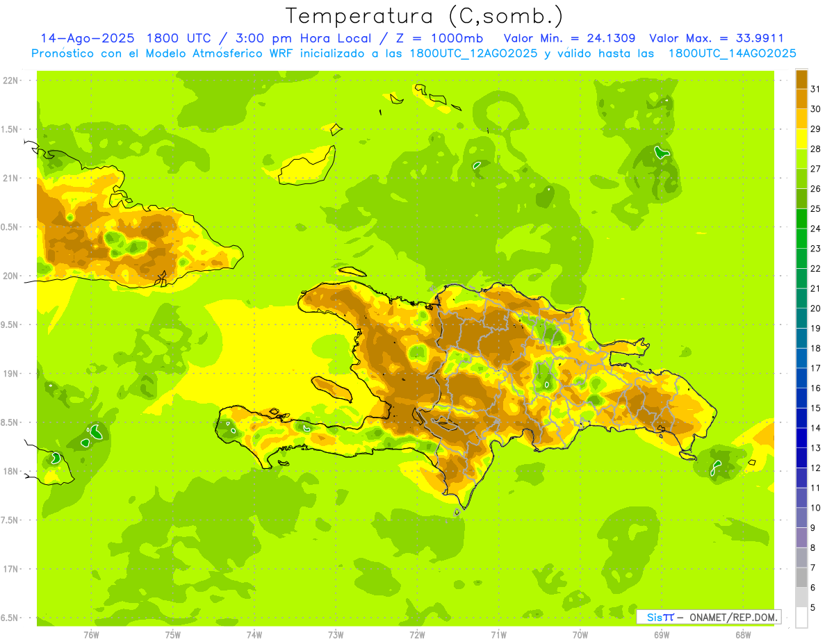This screenshot has height=644, width=834.
Task: Click the "17N" latitude label
Action: [10, 569]
